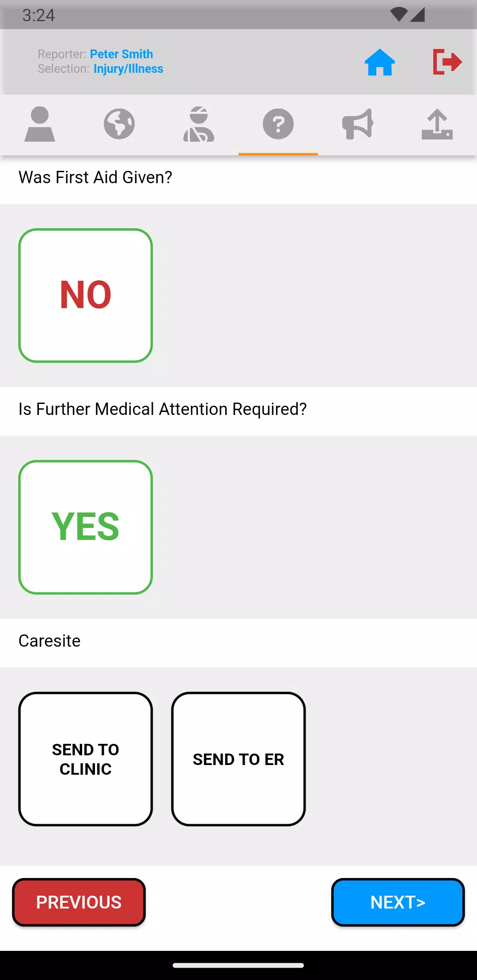This screenshot has height=980, width=477.
Task: Tap the blue home icon
Action: tap(379, 62)
